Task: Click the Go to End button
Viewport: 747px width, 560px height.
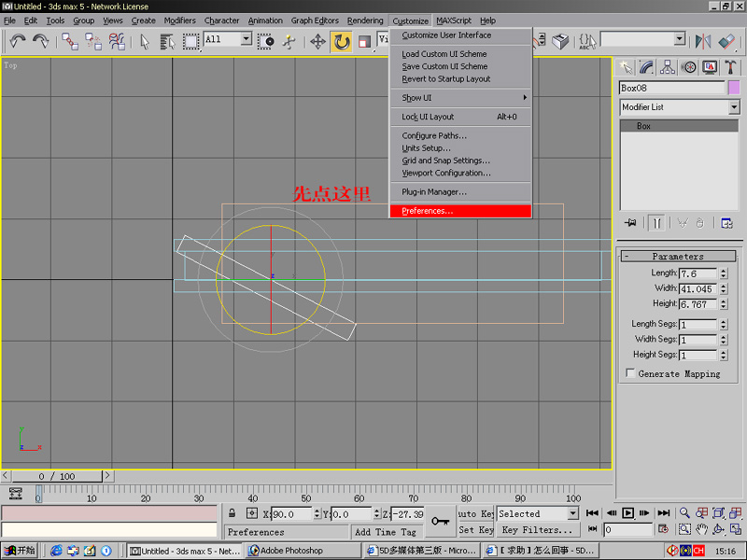Action: point(663,512)
